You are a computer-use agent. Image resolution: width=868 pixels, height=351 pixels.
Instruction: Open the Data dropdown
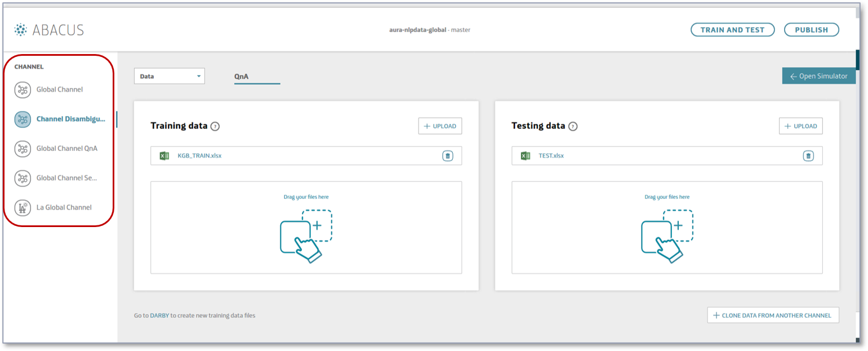[x=170, y=76]
